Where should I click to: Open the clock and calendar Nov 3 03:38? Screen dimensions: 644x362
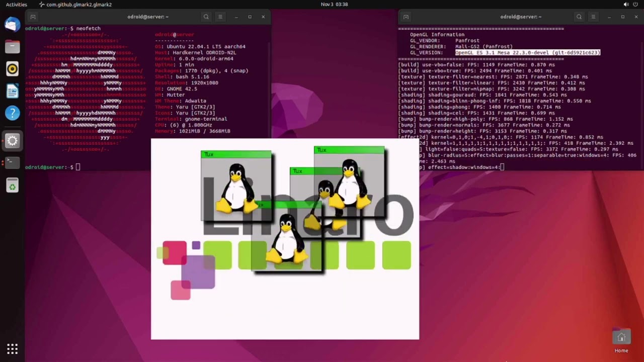pos(334,5)
